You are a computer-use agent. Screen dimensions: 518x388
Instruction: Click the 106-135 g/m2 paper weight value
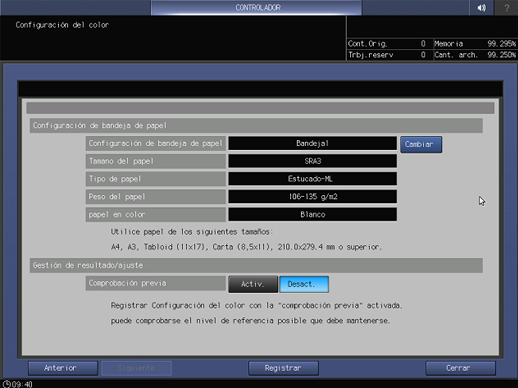pos(312,196)
